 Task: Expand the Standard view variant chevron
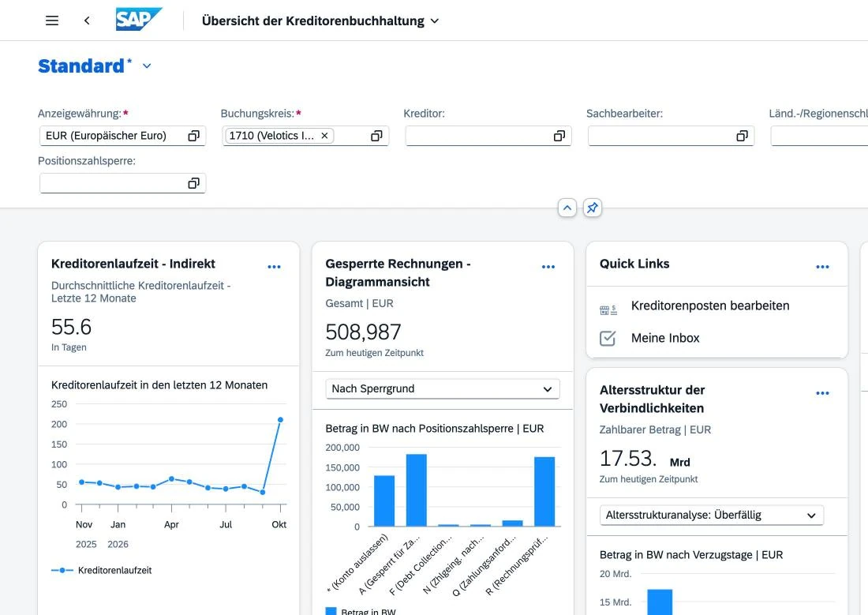click(147, 66)
